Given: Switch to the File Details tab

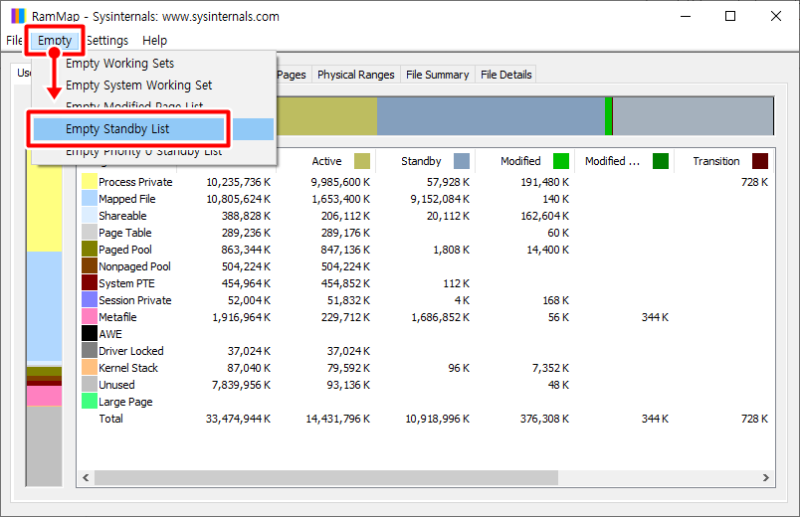Looking at the screenshot, I should click(x=506, y=75).
